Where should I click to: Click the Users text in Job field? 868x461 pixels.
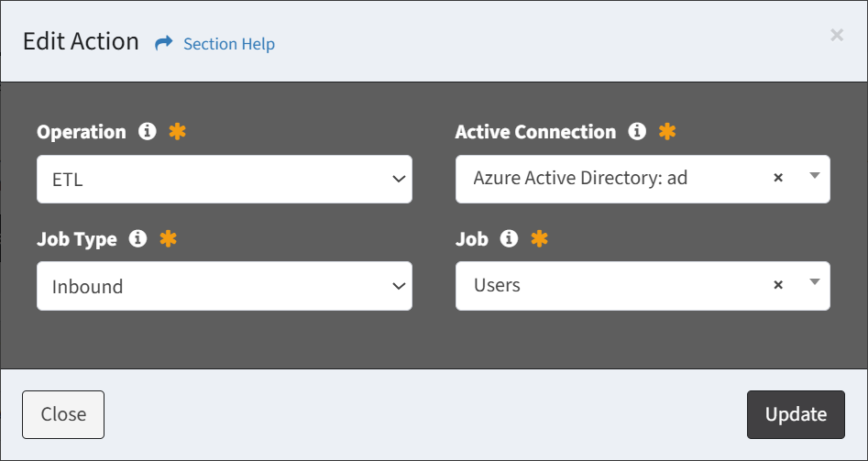click(497, 285)
